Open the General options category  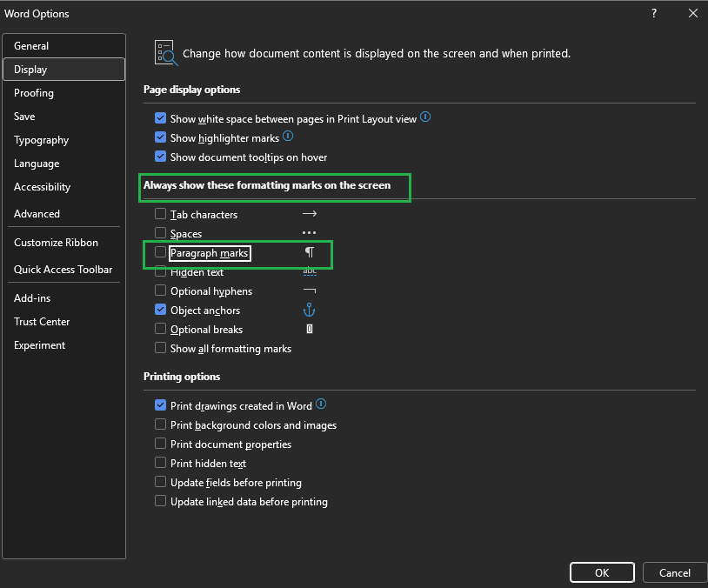tap(63, 45)
